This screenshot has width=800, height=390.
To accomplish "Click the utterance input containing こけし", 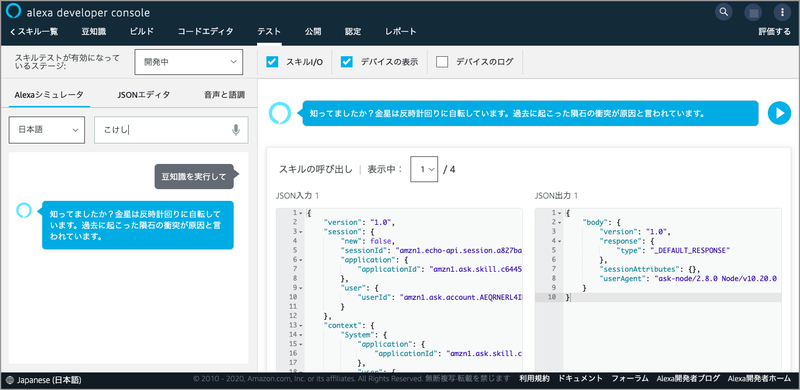I will coord(171,130).
